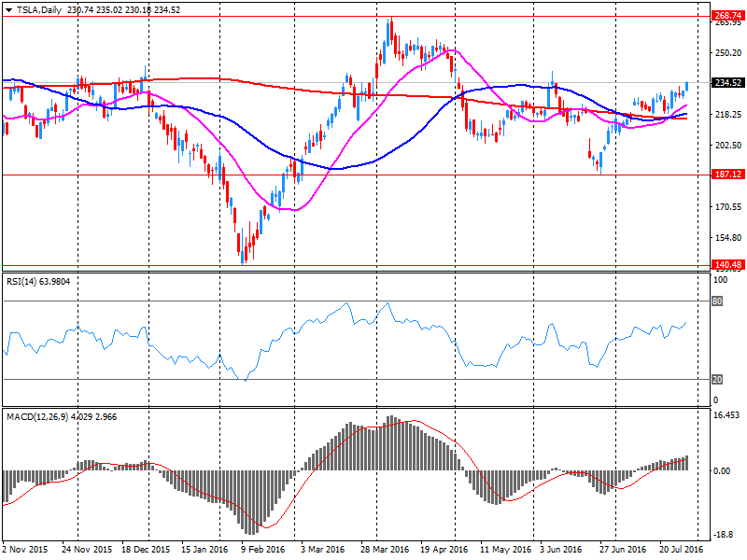
Task: Select the 140.48 support level label
Action: point(728,265)
